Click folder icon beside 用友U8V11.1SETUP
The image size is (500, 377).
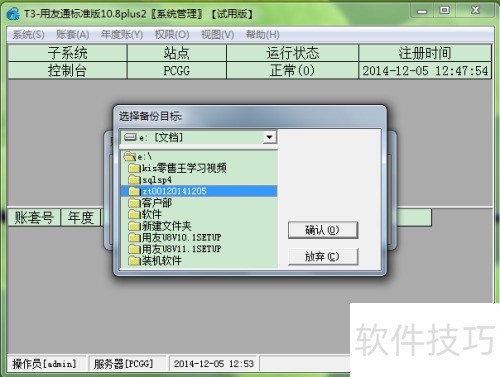135,249
